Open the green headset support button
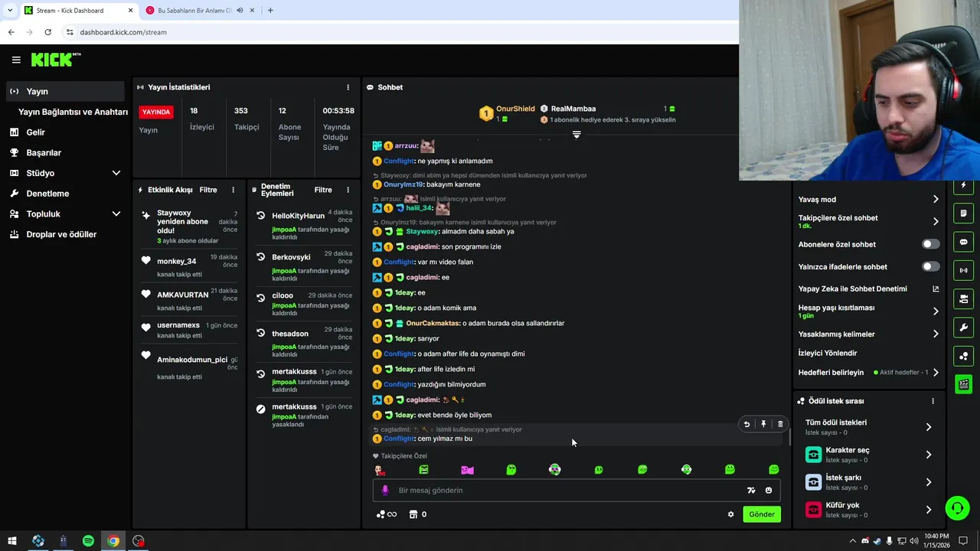 [956, 508]
